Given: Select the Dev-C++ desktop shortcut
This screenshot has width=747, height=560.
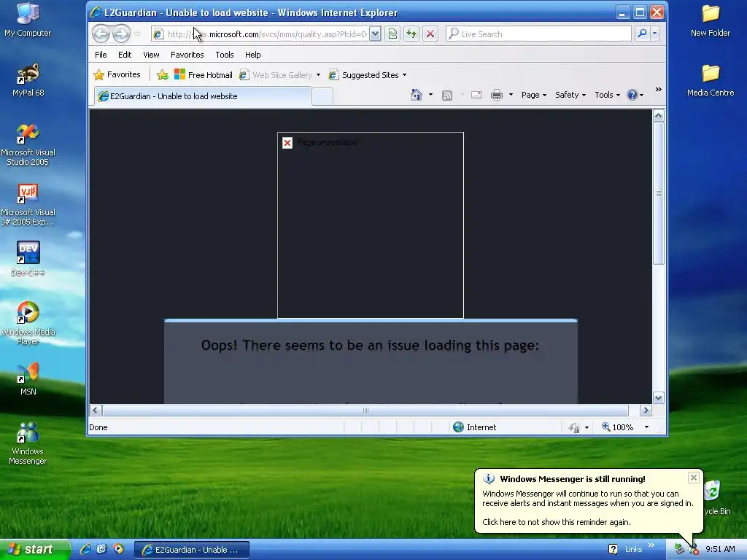Looking at the screenshot, I should (x=28, y=259).
